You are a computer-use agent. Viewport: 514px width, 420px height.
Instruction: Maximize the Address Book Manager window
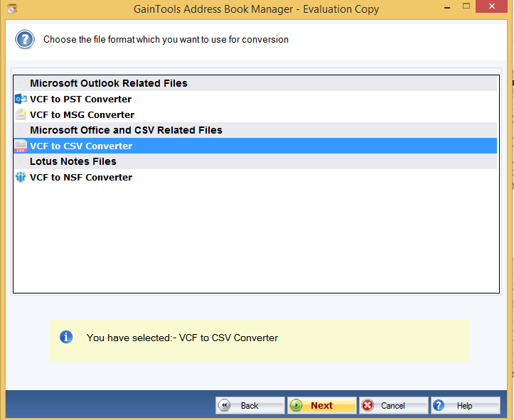466,6
